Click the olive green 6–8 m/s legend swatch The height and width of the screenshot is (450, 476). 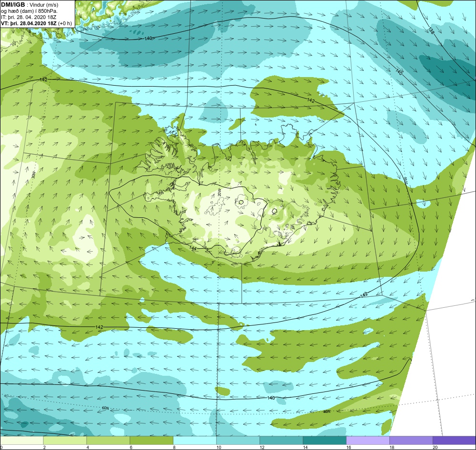coord(151,440)
